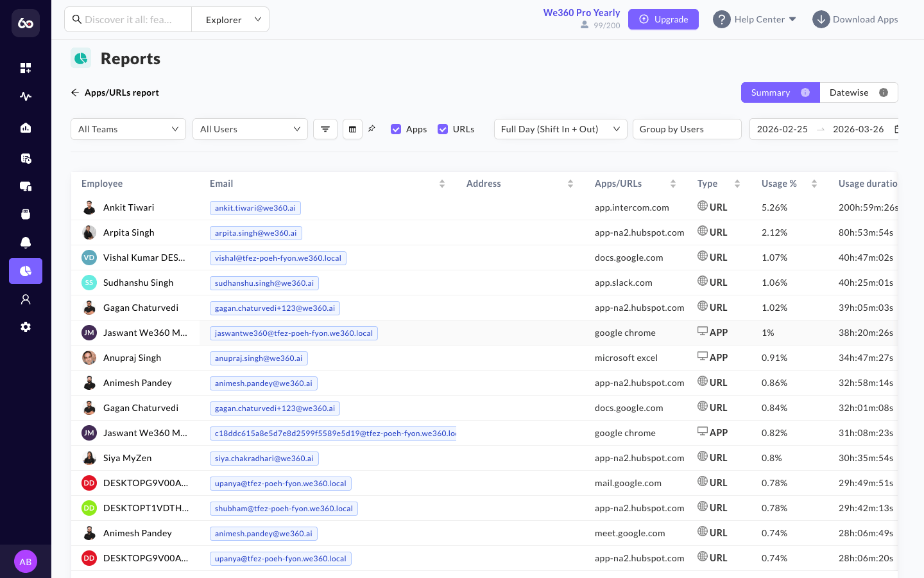This screenshot has height=578, width=924.
Task: Click the Discover it all search field
Action: (x=128, y=19)
